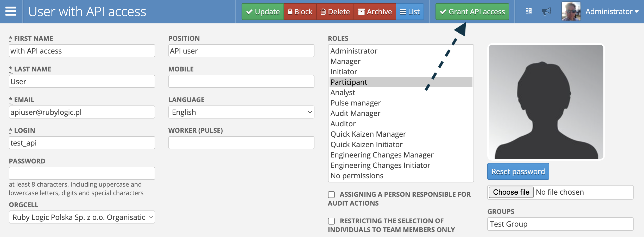Enable assigning person responsible for audit actions

click(331, 195)
